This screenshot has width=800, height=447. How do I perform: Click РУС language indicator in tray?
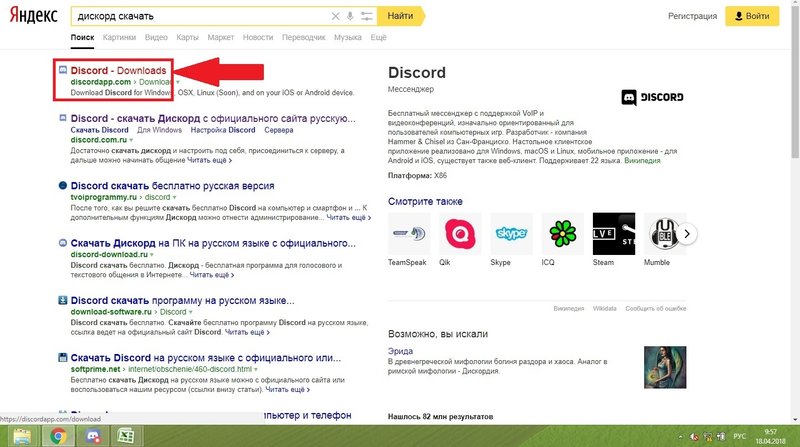pos(740,436)
